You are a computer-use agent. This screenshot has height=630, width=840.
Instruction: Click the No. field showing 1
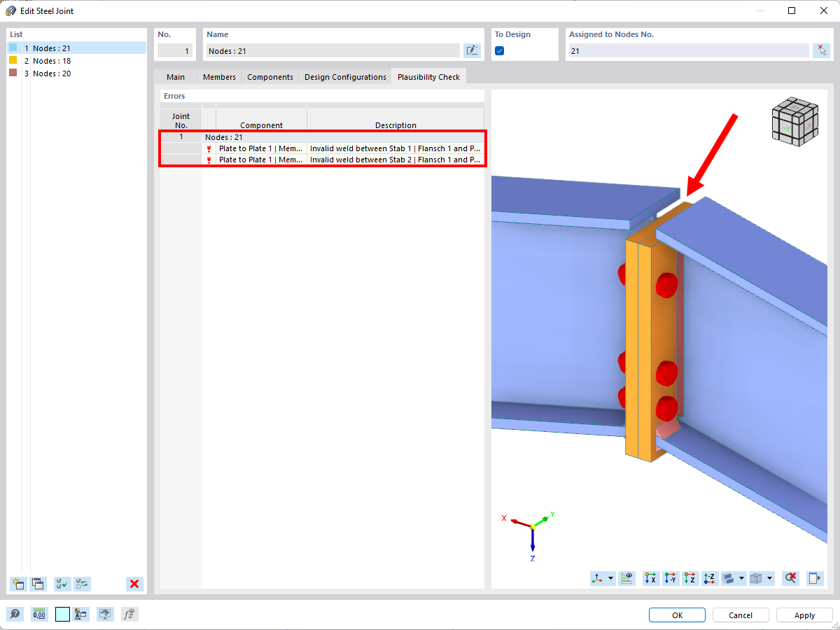tap(175, 50)
